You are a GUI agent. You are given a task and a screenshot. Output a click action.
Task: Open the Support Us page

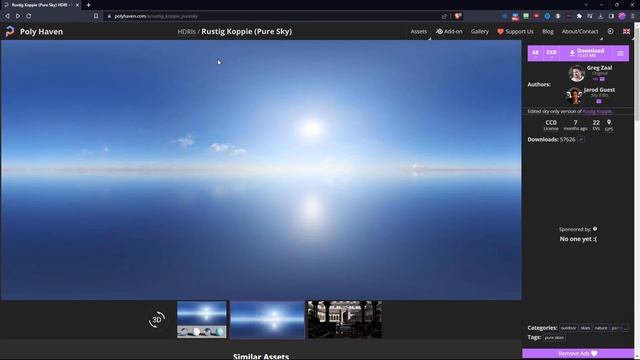[515, 31]
